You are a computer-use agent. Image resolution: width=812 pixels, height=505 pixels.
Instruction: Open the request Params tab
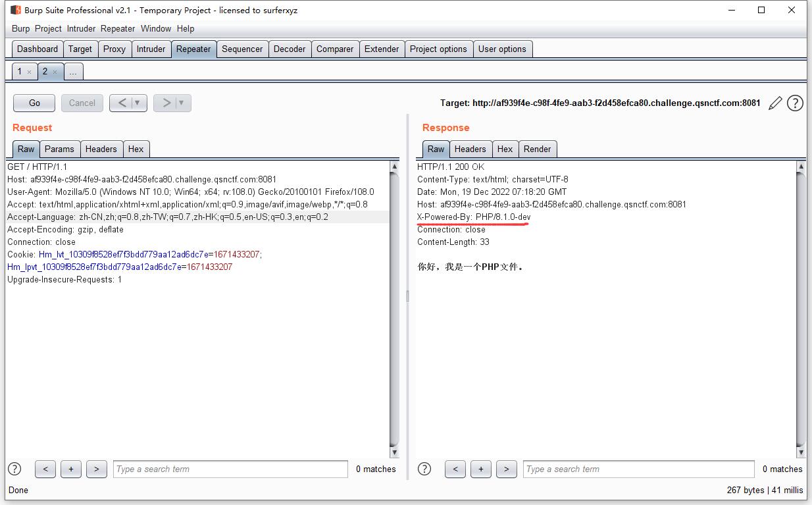[x=59, y=149]
